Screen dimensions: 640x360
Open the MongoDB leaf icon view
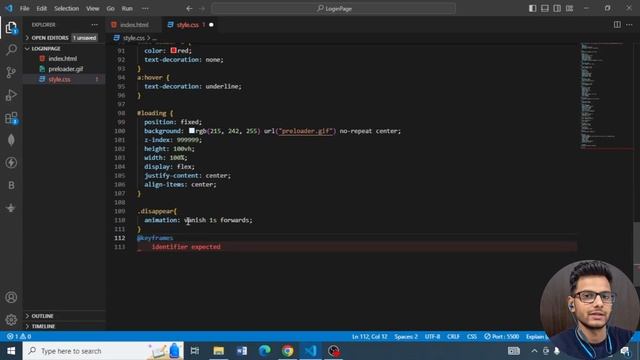(x=11, y=140)
